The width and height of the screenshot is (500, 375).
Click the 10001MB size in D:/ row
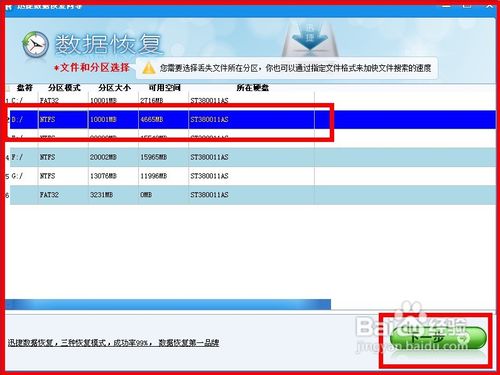tap(103, 119)
